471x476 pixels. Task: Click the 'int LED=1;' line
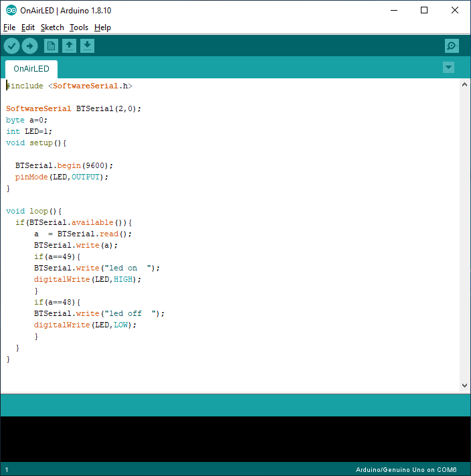click(29, 131)
